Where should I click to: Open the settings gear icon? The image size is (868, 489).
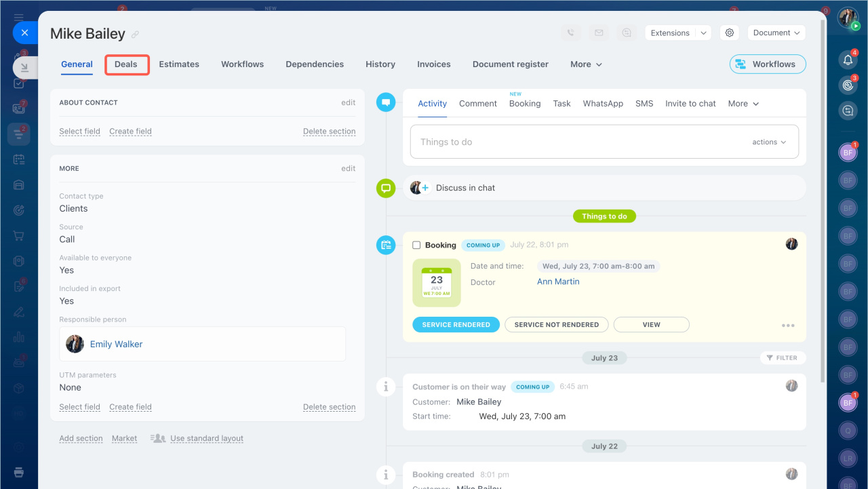point(729,33)
